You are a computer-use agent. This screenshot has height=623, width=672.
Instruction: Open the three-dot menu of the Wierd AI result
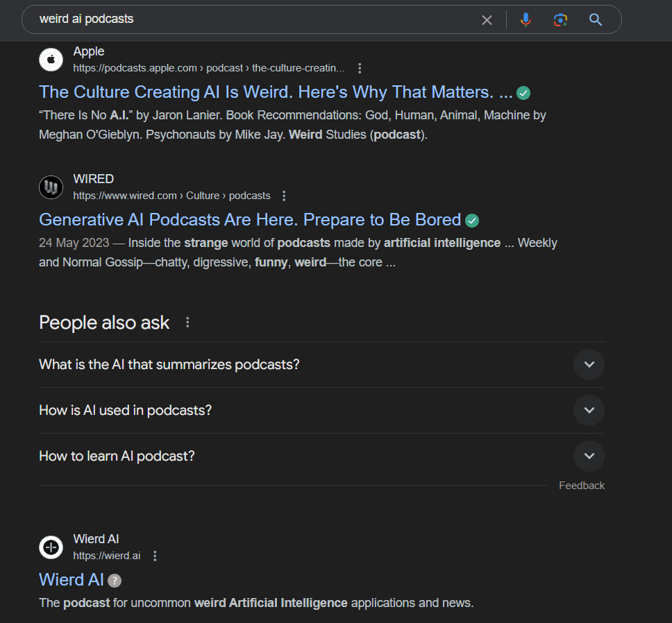(x=155, y=556)
